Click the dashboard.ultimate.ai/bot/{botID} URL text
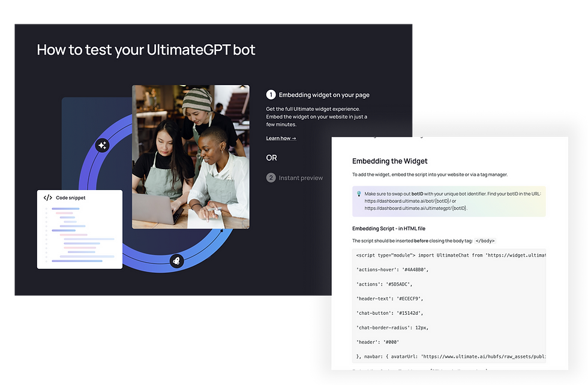The image size is (588, 385). [x=407, y=201]
